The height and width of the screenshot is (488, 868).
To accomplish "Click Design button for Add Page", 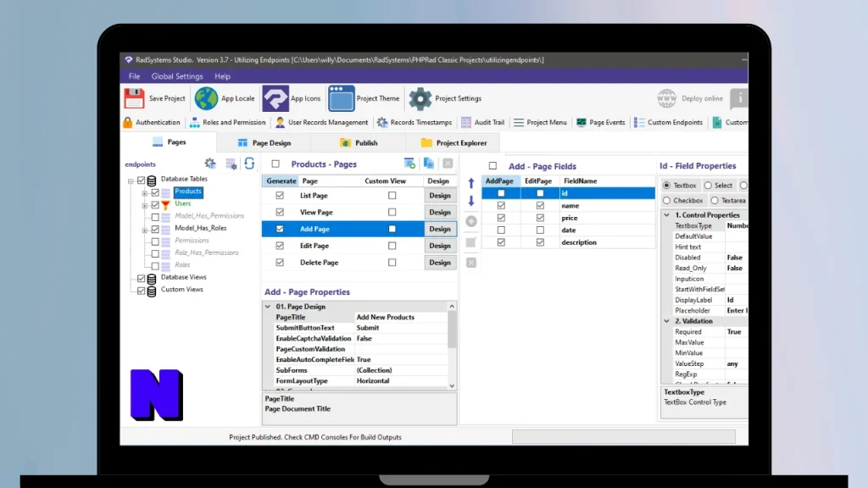I will click(x=440, y=229).
